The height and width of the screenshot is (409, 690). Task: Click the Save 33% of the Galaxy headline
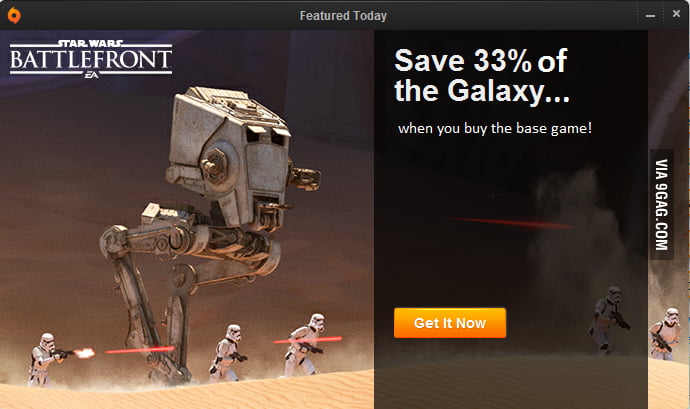[481, 75]
